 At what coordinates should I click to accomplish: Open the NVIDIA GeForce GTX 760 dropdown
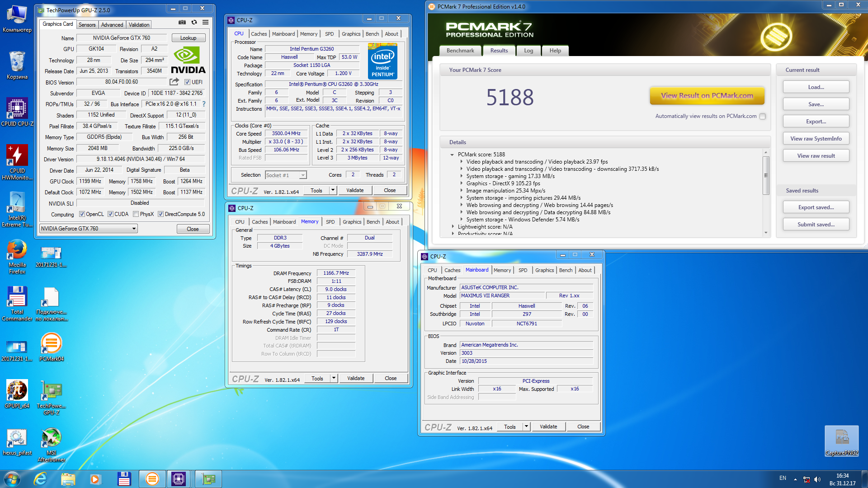point(89,229)
